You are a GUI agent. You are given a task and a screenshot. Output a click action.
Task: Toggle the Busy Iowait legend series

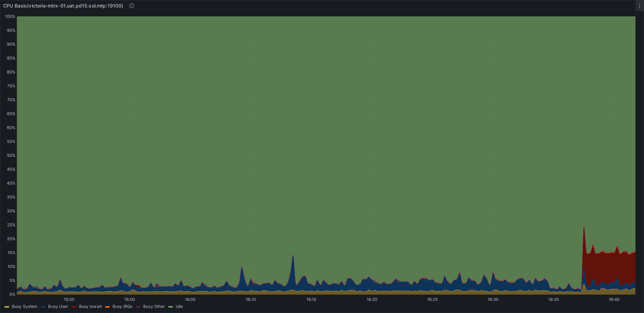(x=90, y=307)
